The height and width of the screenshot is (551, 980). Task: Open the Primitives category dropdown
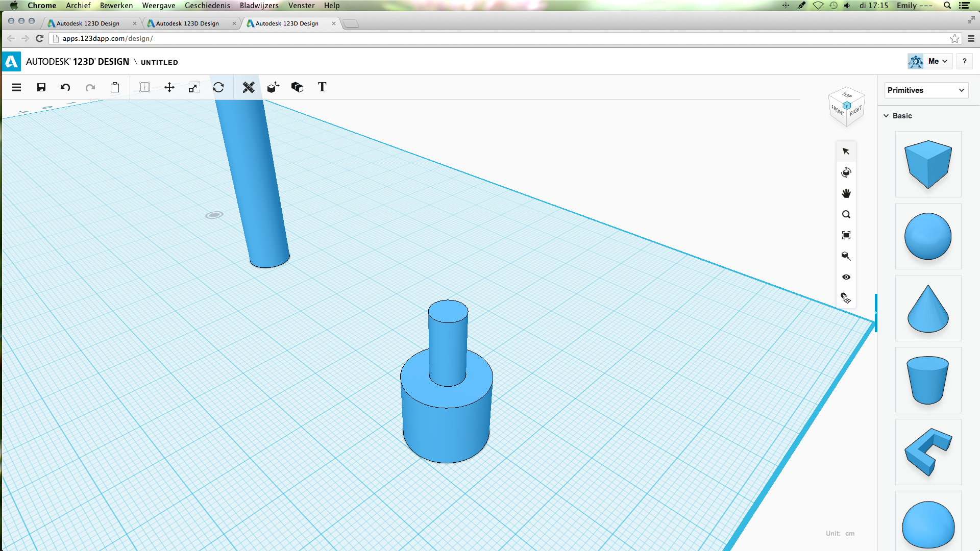point(926,90)
